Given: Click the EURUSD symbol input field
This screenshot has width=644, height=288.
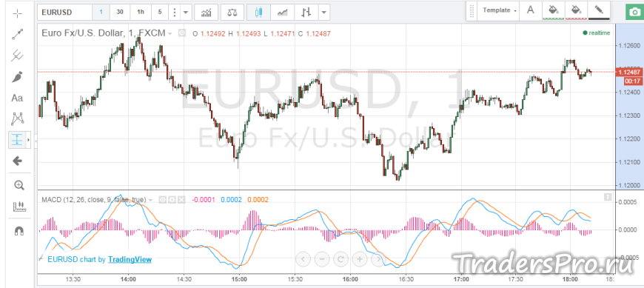Looking at the screenshot, I should pos(64,13).
